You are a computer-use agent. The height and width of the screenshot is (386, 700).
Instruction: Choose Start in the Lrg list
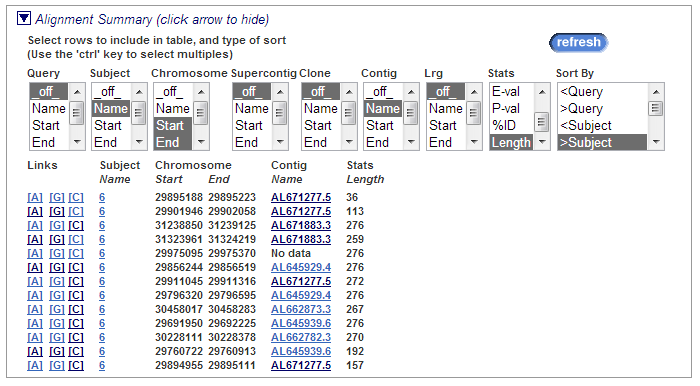(446, 125)
